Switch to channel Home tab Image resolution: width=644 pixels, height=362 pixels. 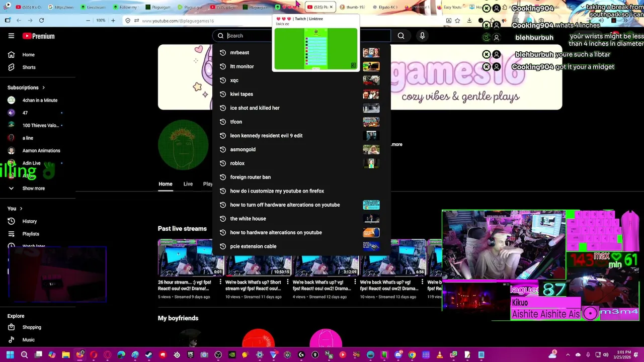coord(166,184)
